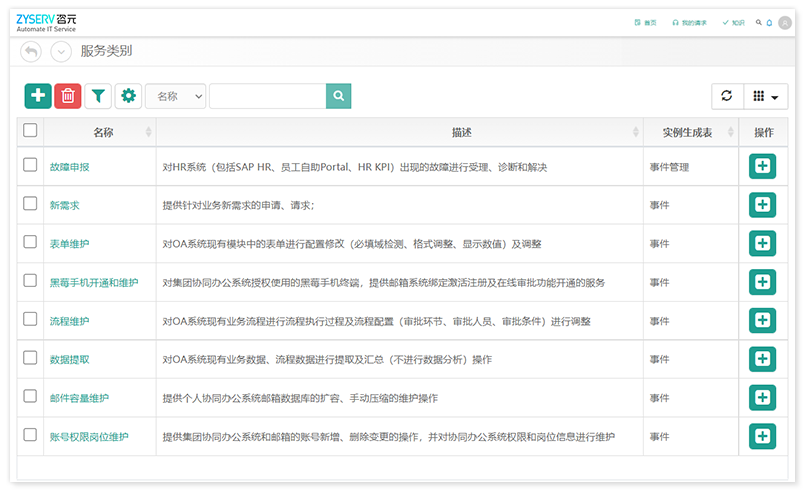Check the 新需求 row checkbox
Screen dimensions: 808x495
[30, 203]
